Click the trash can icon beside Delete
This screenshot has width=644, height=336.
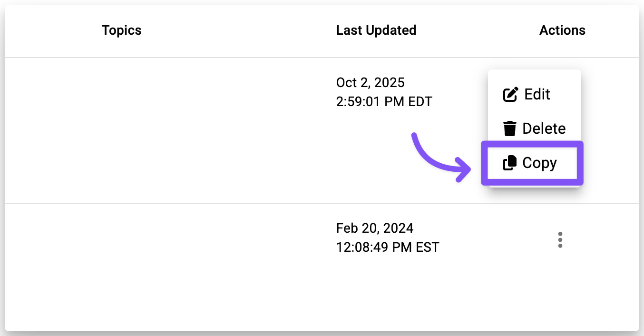point(510,128)
